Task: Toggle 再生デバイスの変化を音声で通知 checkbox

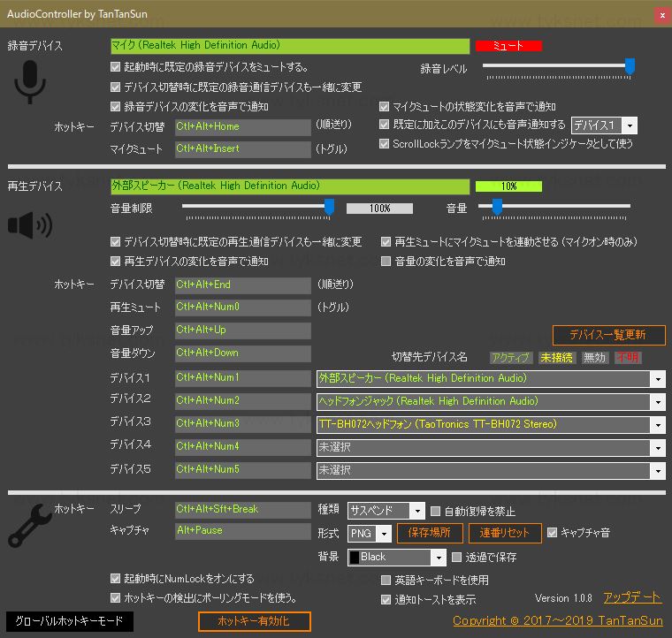Action: point(115,262)
